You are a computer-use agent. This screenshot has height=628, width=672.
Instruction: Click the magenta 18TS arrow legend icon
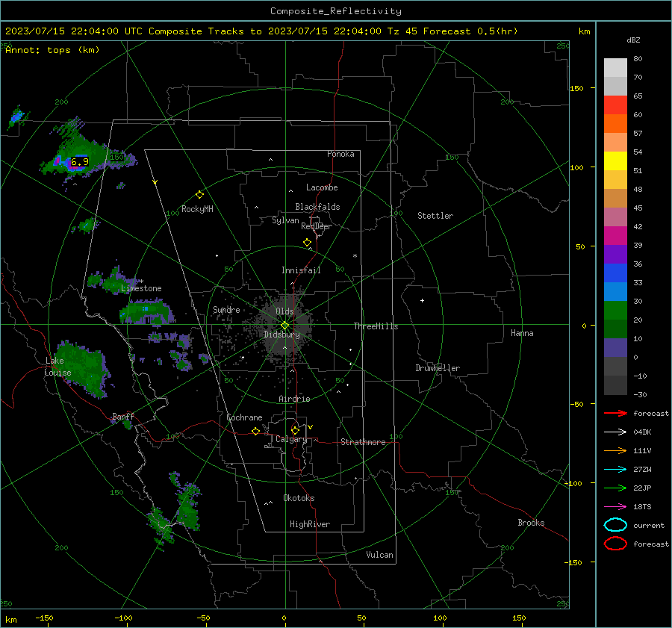coord(615,507)
